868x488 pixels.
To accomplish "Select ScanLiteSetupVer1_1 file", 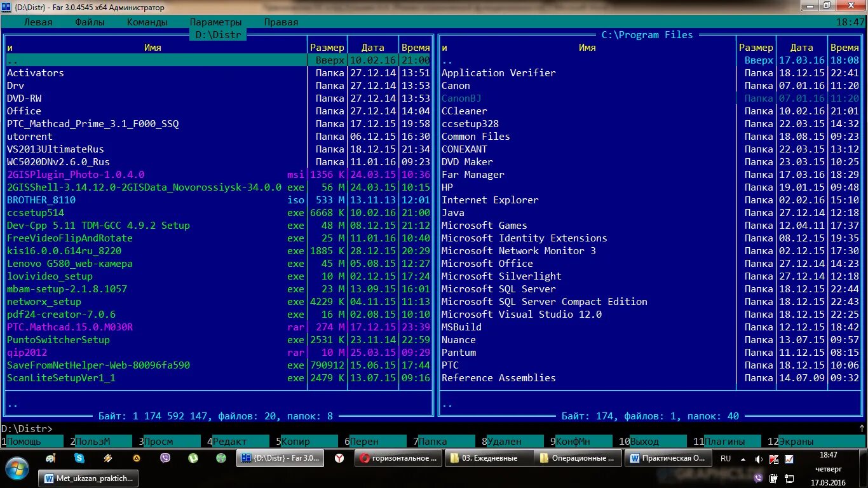I will click(61, 378).
